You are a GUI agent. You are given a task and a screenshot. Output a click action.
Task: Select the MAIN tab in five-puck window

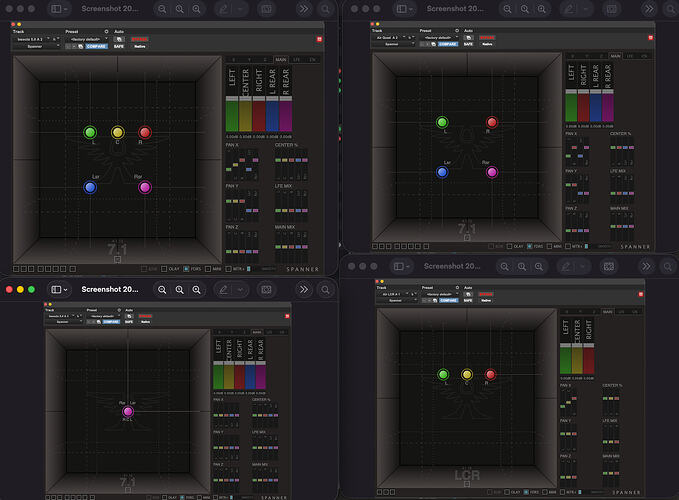[x=281, y=59]
